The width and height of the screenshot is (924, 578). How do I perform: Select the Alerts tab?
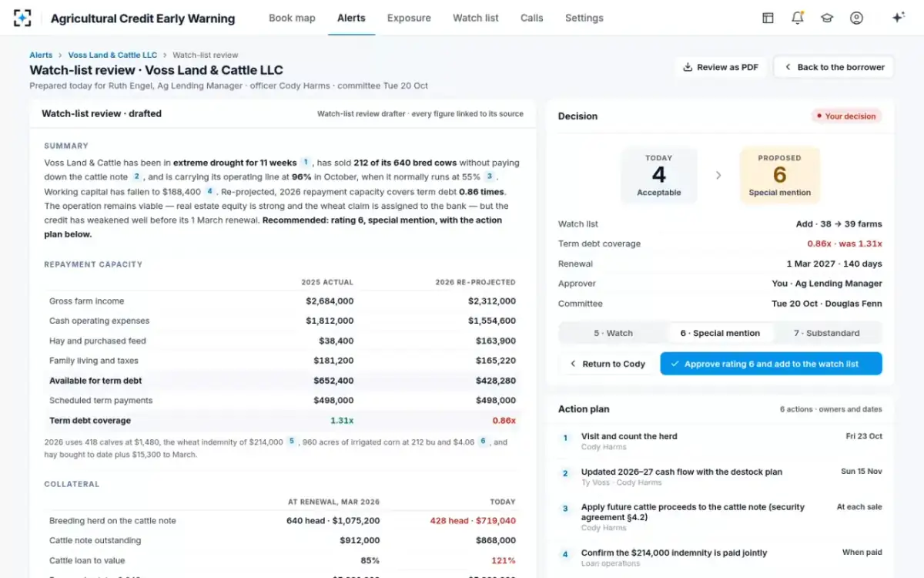351,18
